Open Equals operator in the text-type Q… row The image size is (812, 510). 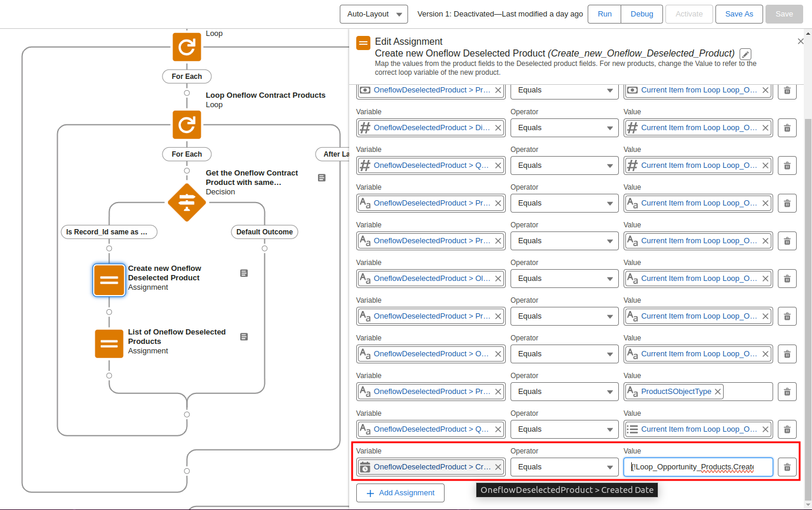tap(565, 429)
